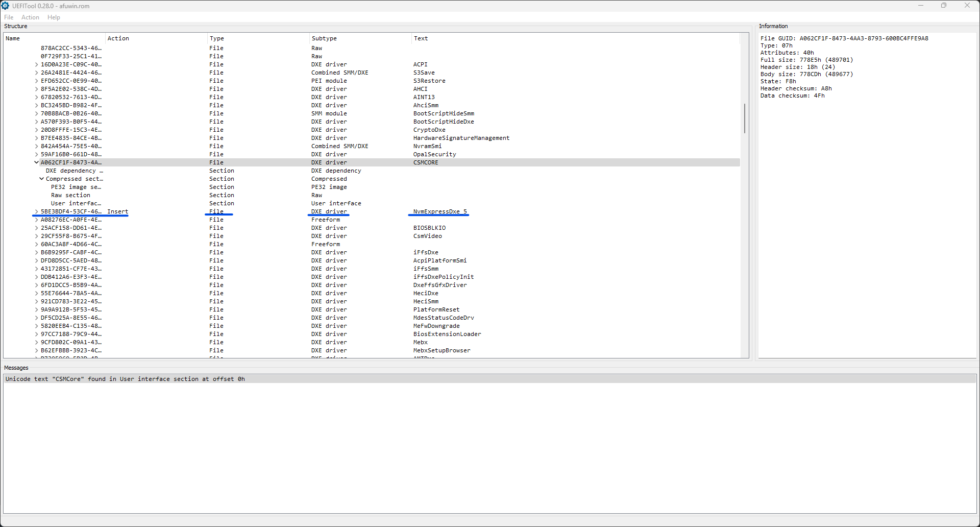Select the 9A9A912B-5F53-45 PlatformReset row

[372, 309]
